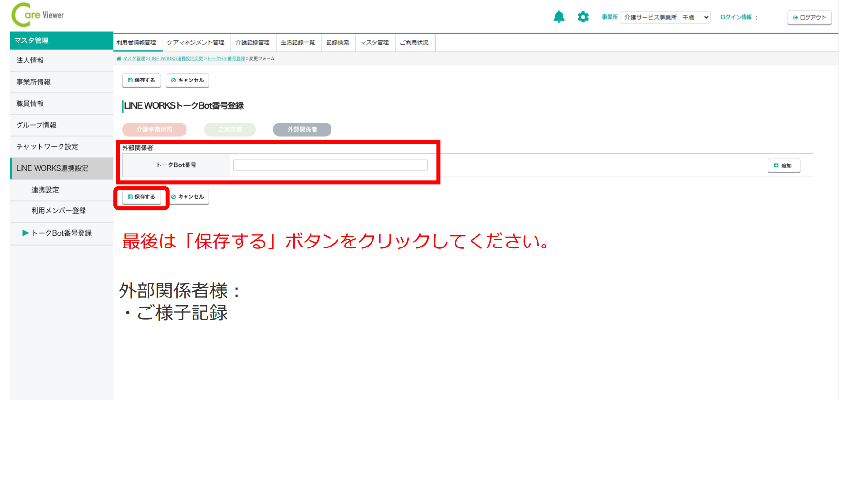Follow the LINE WORKS連携設定変更 breadcrumb link
Viewport: 868px width, 495px height.
[x=176, y=59]
